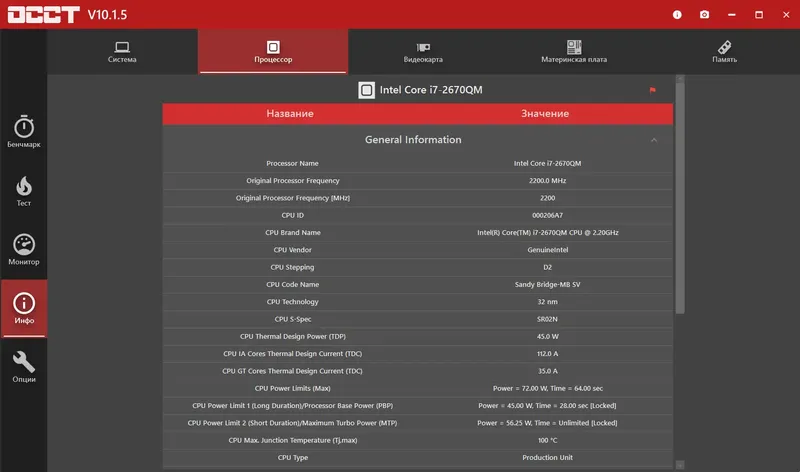
Task: Maximize the OCCT window
Action: pyautogui.click(x=759, y=15)
